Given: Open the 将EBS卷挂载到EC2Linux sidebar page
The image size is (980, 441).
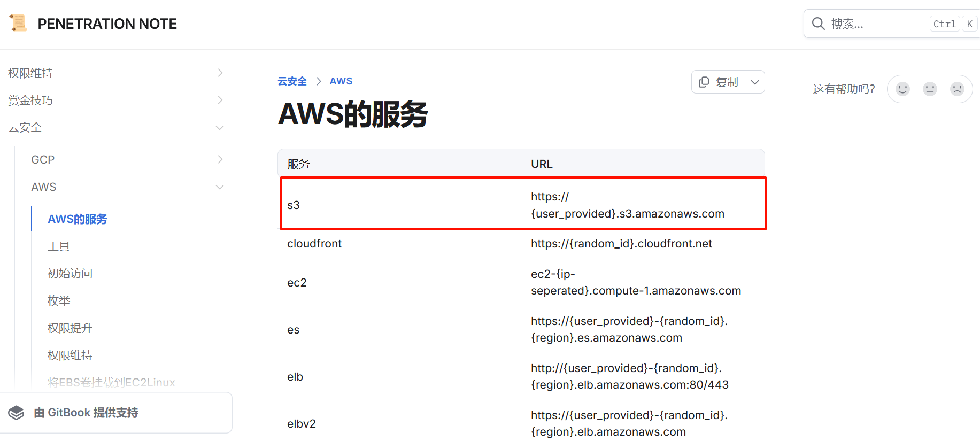Looking at the screenshot, I should coord(111,382).
